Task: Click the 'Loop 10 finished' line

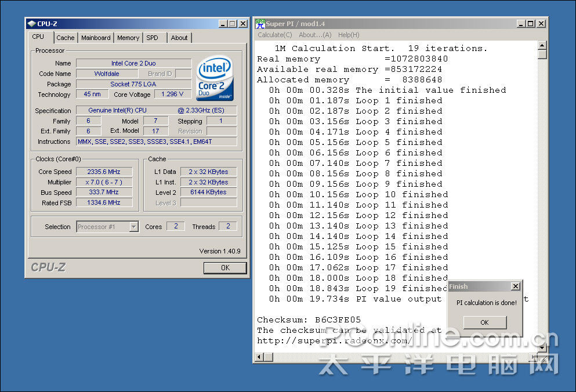Action: coord(358,194)
